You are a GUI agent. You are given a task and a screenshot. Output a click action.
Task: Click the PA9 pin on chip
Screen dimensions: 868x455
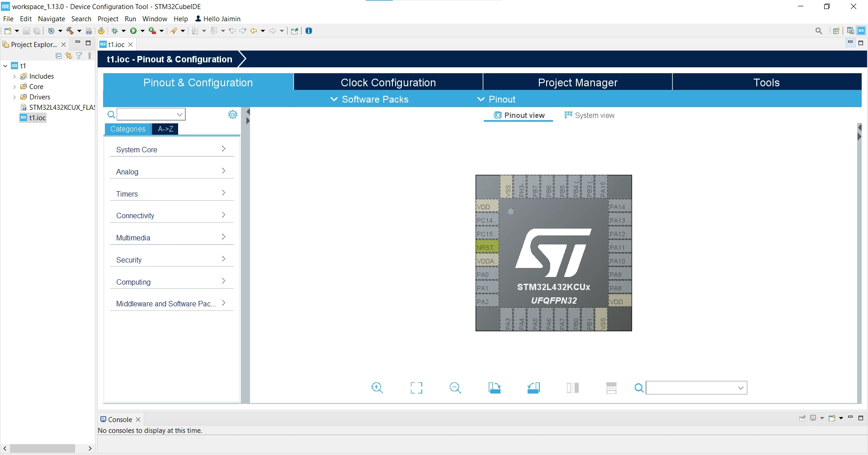(620, 274)
